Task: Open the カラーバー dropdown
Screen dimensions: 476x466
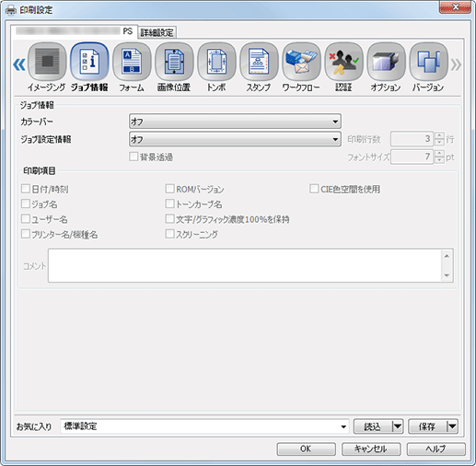Action: [235, 122]
